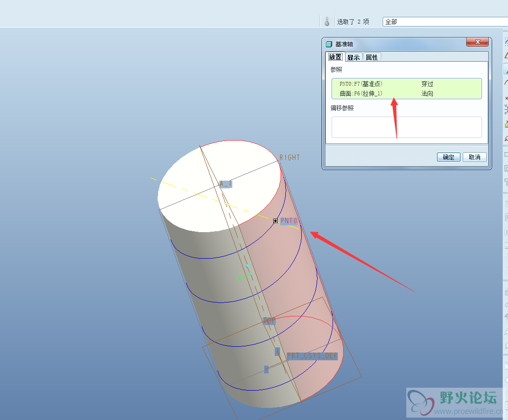Click the traffic light regeneration status icon

point(327,22)
